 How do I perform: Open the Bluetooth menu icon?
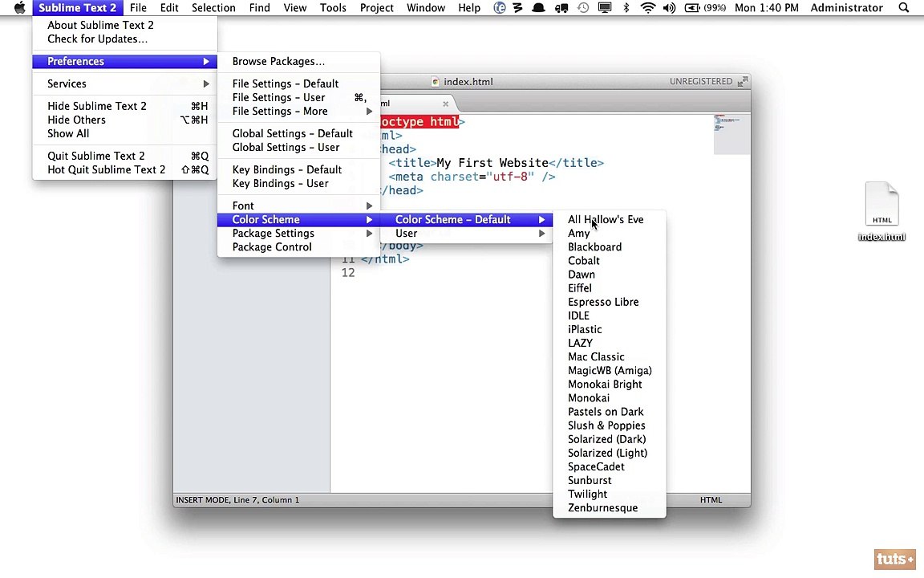(626, 8)
